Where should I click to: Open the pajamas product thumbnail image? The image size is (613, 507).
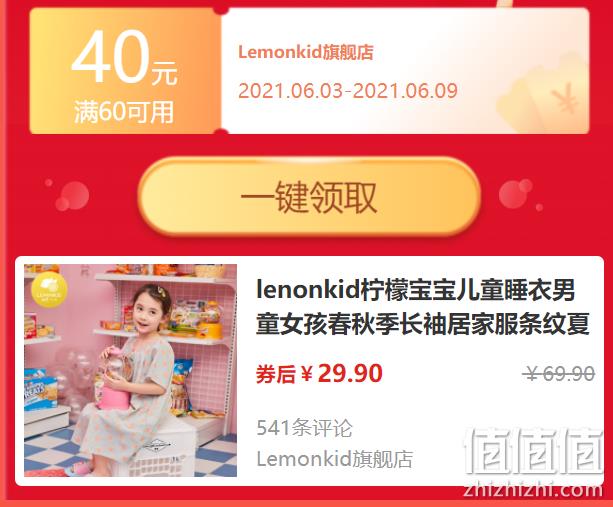[130, 370]
